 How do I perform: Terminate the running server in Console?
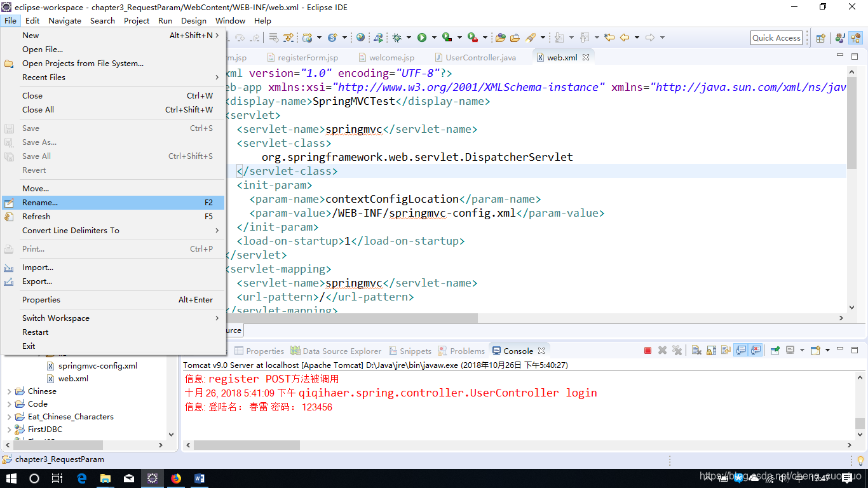point(648,350)
